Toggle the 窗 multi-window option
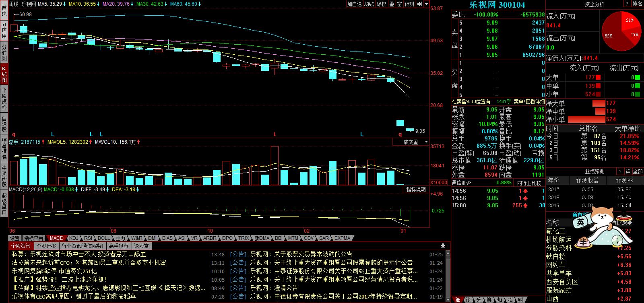 [399, 4]
